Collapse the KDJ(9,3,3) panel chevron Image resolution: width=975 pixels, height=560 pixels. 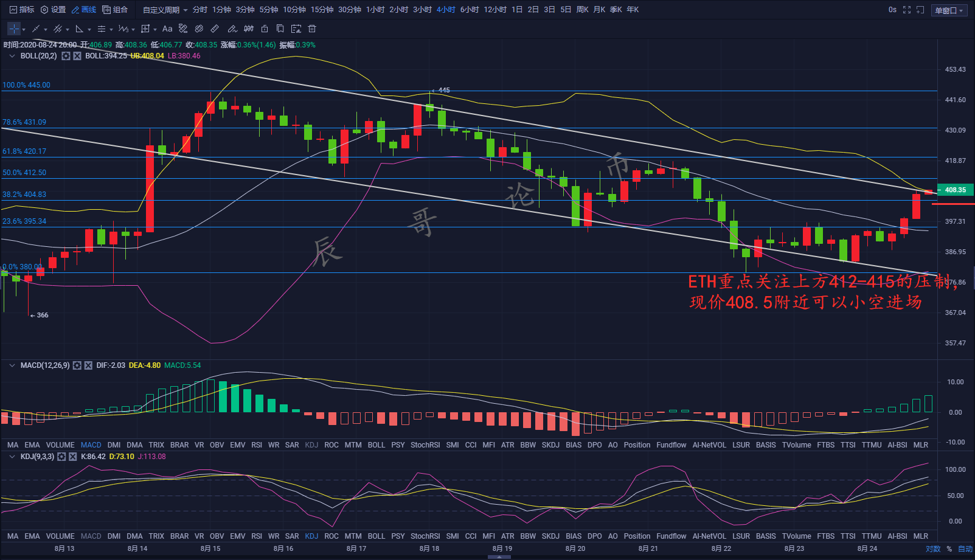coord(12,457)
